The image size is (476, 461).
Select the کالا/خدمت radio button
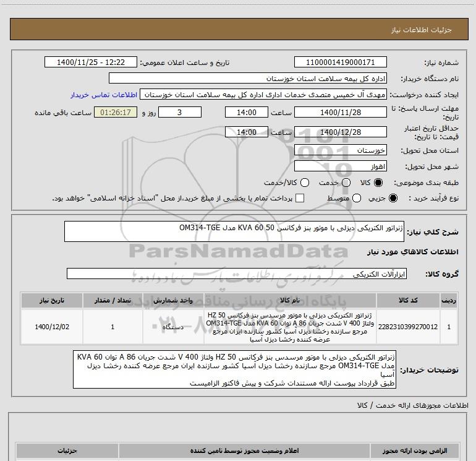click(x=305, y=183)
